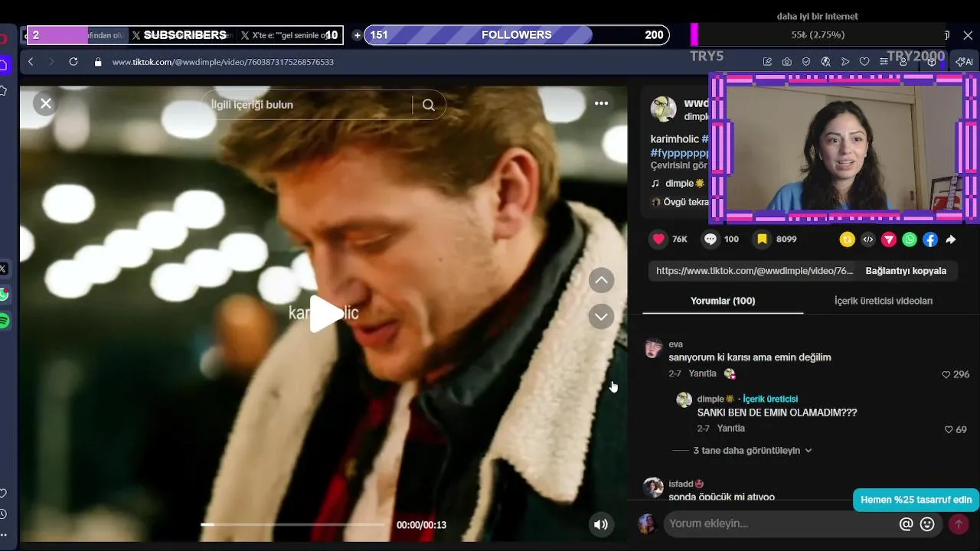The width and height of the screenshot is (980, 551).
Task: Add page to bookmarks with heart toolbar icon
Action: coord(864,62)
